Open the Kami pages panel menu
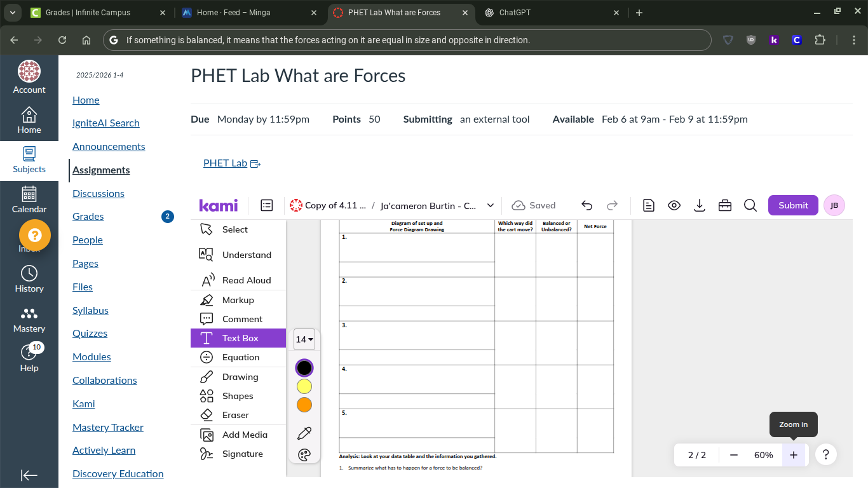868x488 pixels. [266, 205]
